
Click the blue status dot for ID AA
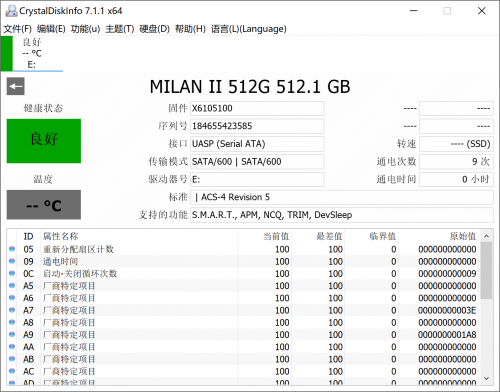click(12, 347)
